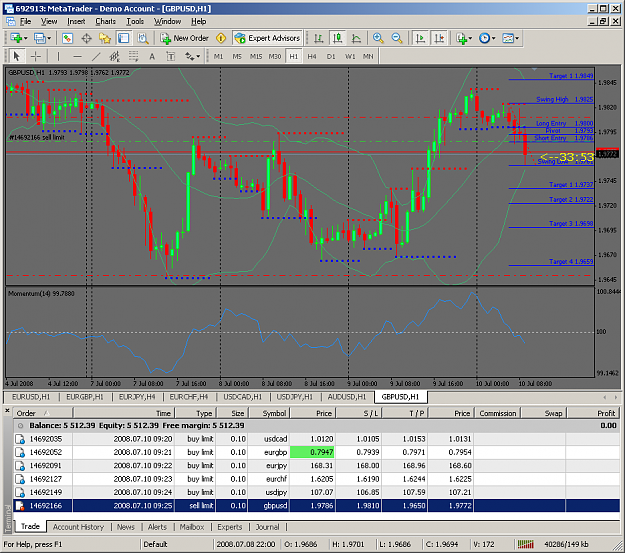Switch to the USDCAD,H1 chart tab
Viewport: 625px width, 553px height.
click(242, 397)
